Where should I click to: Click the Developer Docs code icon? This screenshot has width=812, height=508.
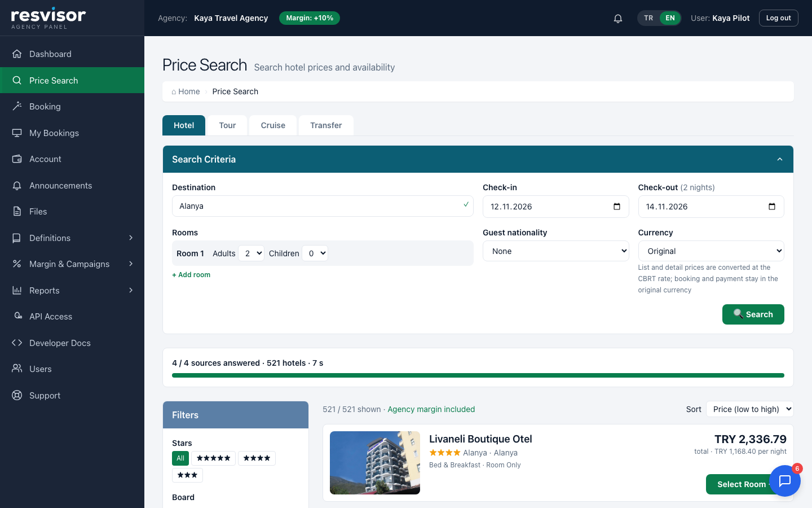[17, 343]
